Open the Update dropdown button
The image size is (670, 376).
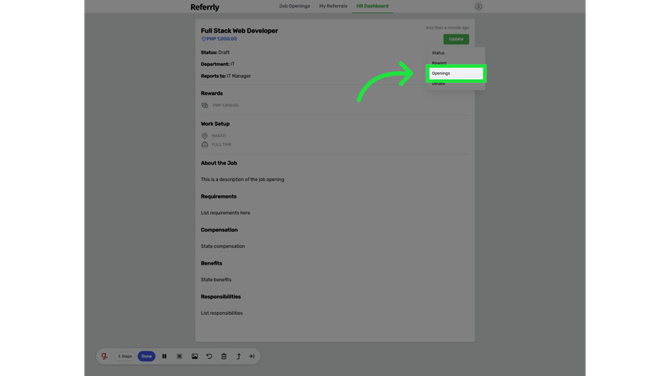coord(456,39)
